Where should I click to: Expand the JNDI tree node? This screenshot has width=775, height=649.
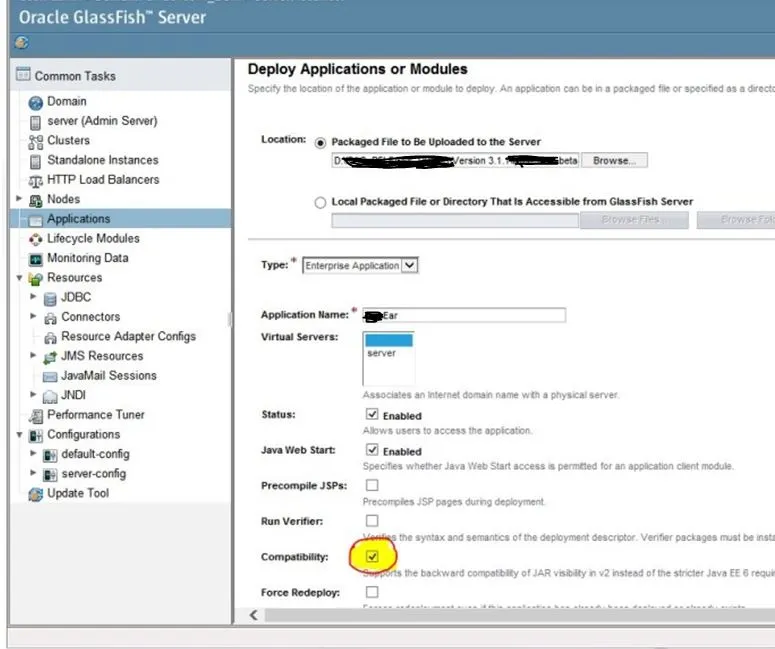pos(33,394)
